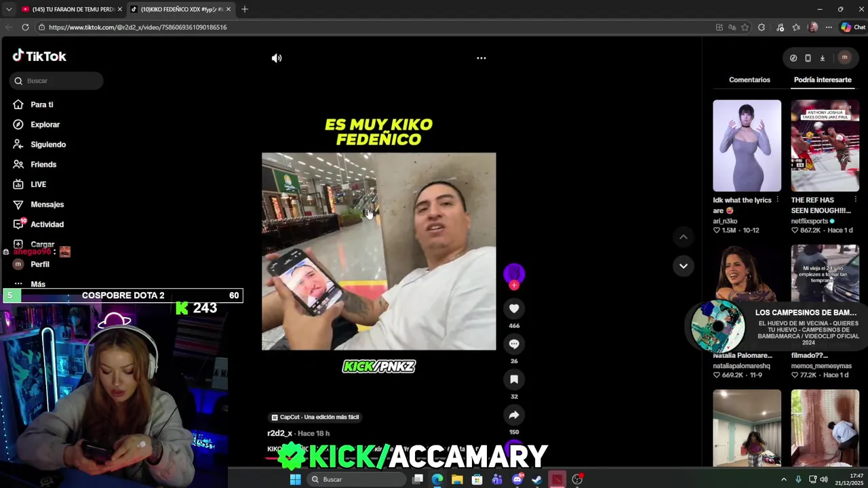This screenshot has width=868, height=488.
Task: Like the video with the heart icon
Action: tap(514, 308)
